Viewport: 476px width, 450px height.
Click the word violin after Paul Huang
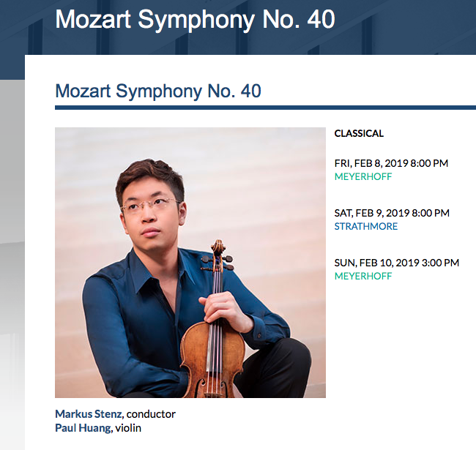128,427
